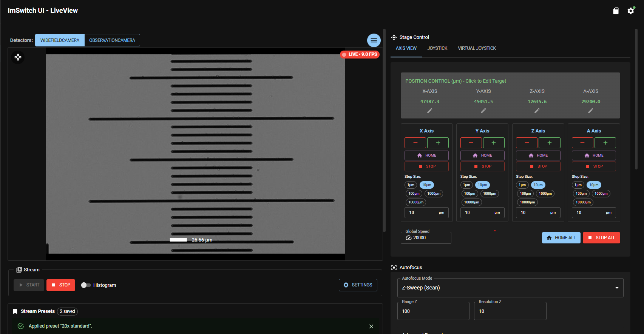Switch to the AXIS VIEW tab
Screen dimensions: 644x334
[406, 48]
